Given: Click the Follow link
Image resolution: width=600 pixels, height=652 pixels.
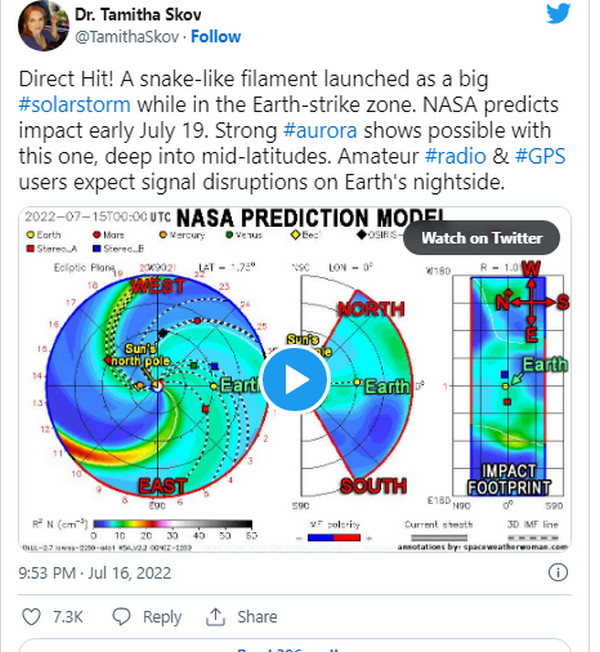Looking at the screenshot, I should point(215,37).
